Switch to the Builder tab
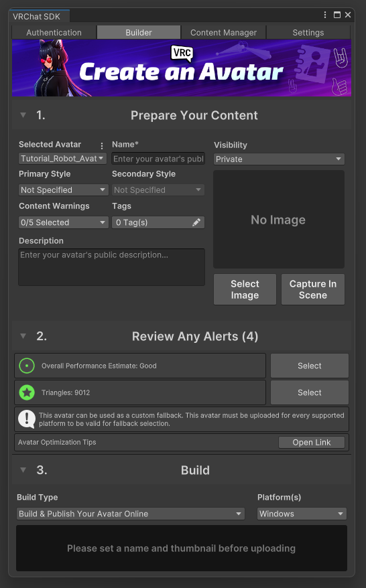The image size is (366, 588). 139,33
